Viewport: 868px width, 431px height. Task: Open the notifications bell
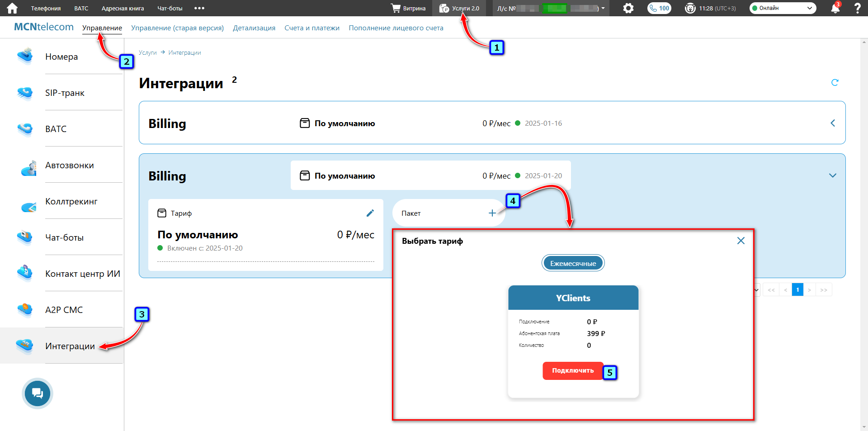[835, 8]
